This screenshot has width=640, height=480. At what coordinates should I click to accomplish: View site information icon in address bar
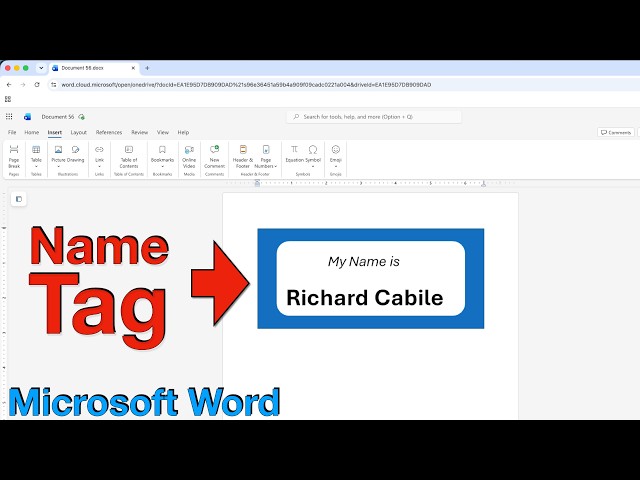pos(53,84)
